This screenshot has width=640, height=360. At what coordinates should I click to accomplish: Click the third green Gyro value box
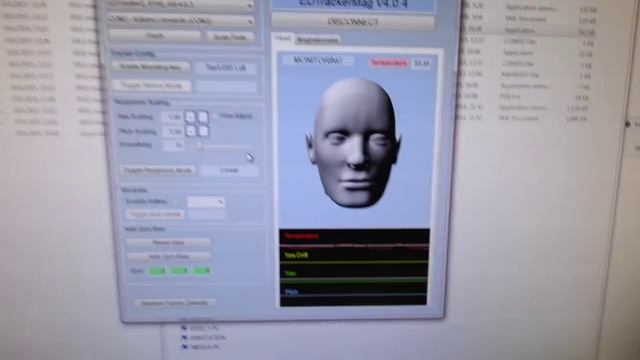coord(201,271)
